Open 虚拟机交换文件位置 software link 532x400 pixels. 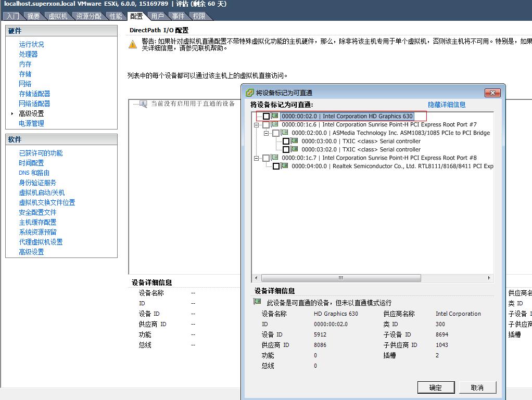pyautogui.click(x=47, y=202)
